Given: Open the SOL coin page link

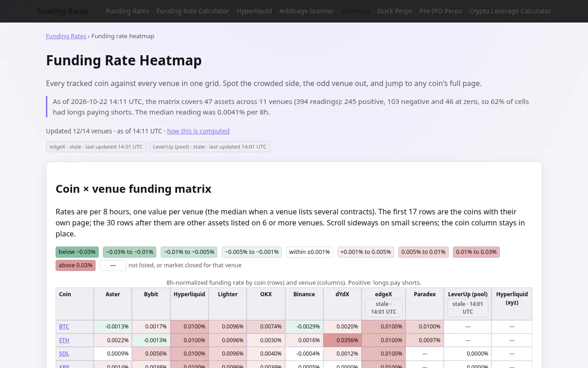Looking at the screenshot, I should [64, 353].
